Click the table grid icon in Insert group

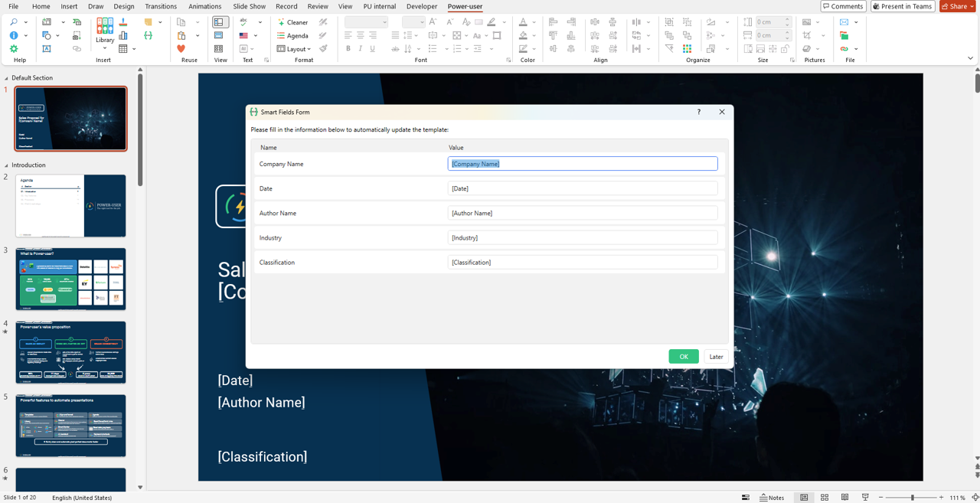tap(123, 48)
